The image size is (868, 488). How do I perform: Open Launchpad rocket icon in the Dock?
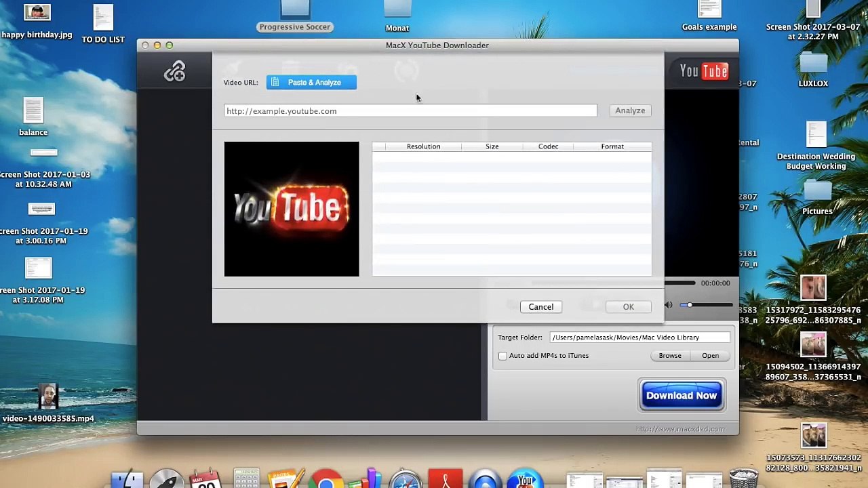(167, 480)
